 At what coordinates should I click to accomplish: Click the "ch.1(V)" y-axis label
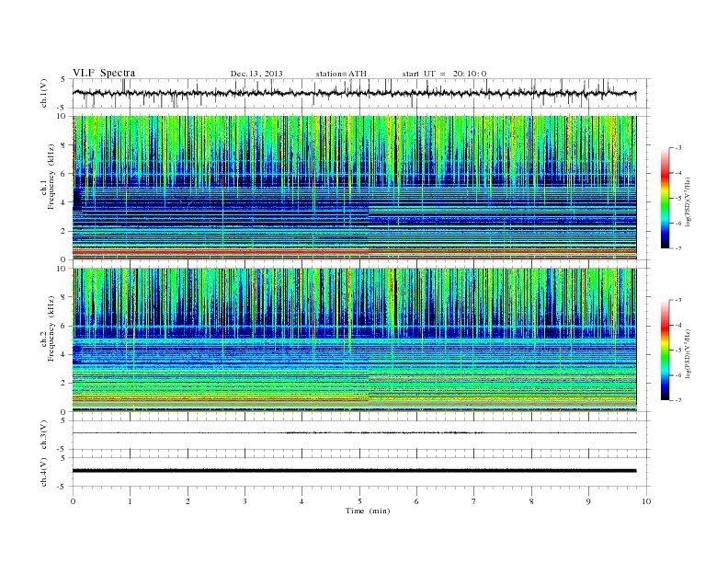tap(44, 94)
